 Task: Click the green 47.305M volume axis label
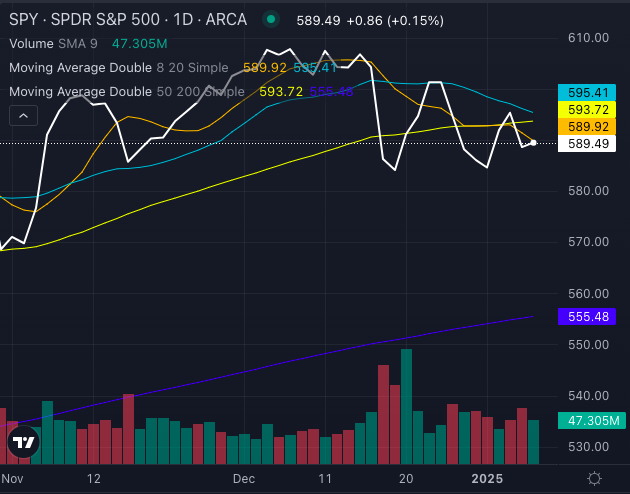(x=588, y=421)
